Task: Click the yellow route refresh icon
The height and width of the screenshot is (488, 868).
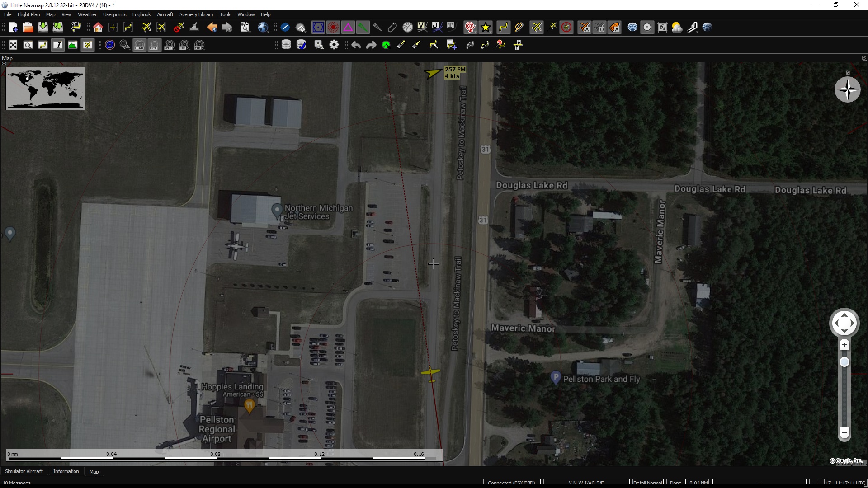Action: click(75, 28)
